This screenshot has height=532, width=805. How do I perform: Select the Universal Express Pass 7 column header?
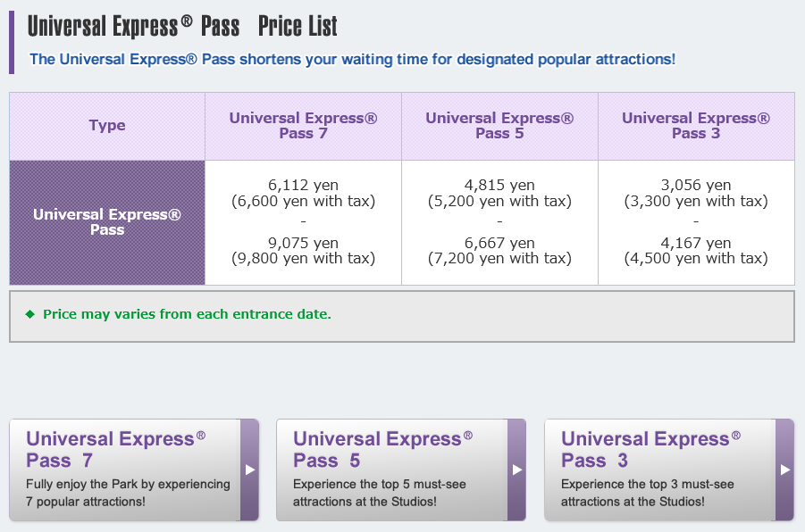[304, 126]
